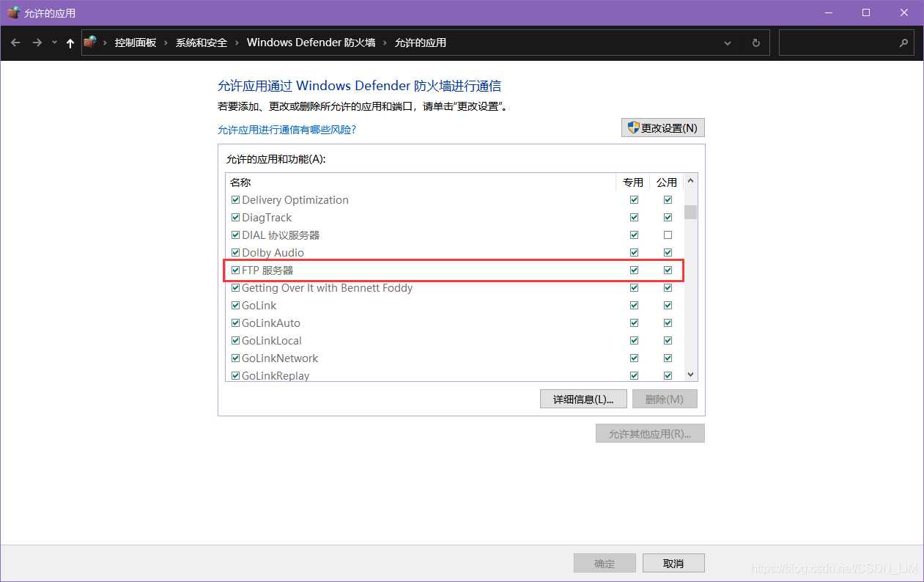Toggle DIAL 协议服务器 public checkbox
This screenshot has width=924, height=582.
point(668,235)
